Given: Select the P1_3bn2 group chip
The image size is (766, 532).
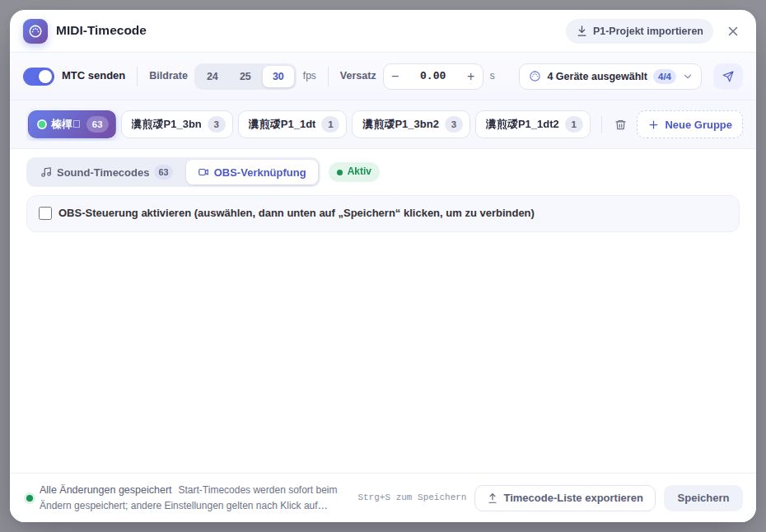Looking at the screenshot, I should point(411,124).
